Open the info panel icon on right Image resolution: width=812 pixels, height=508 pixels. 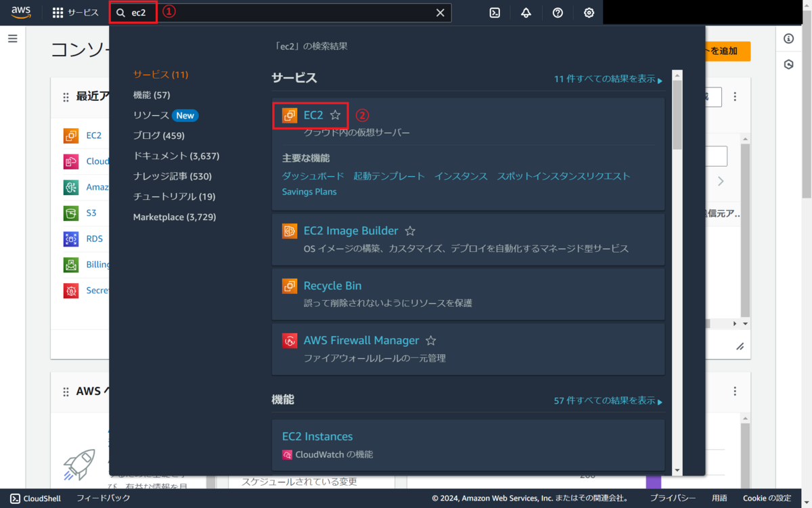[788, 39]
